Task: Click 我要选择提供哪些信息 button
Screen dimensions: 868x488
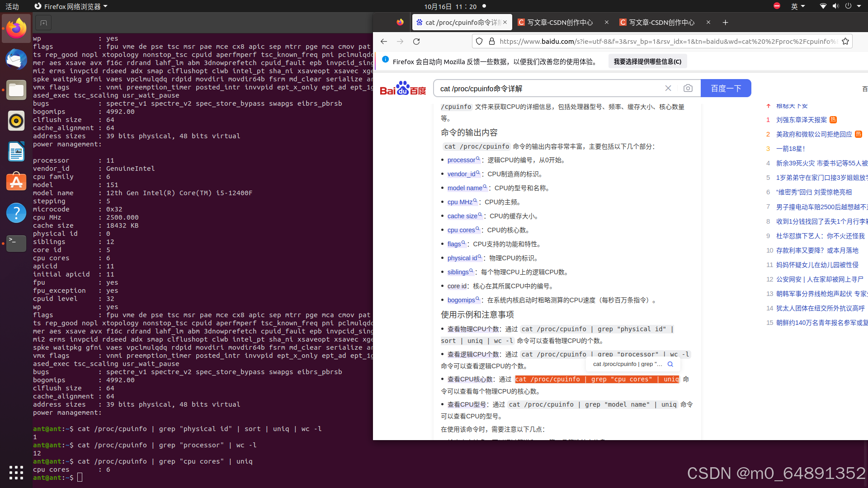Action: pyautogui.click(x=647, y=61)
